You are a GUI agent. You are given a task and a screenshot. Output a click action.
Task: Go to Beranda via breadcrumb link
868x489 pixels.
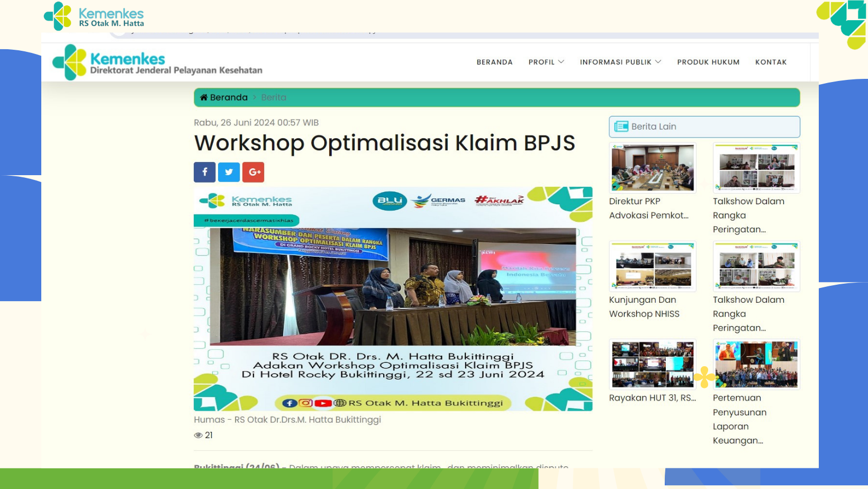tap(229, 97)
